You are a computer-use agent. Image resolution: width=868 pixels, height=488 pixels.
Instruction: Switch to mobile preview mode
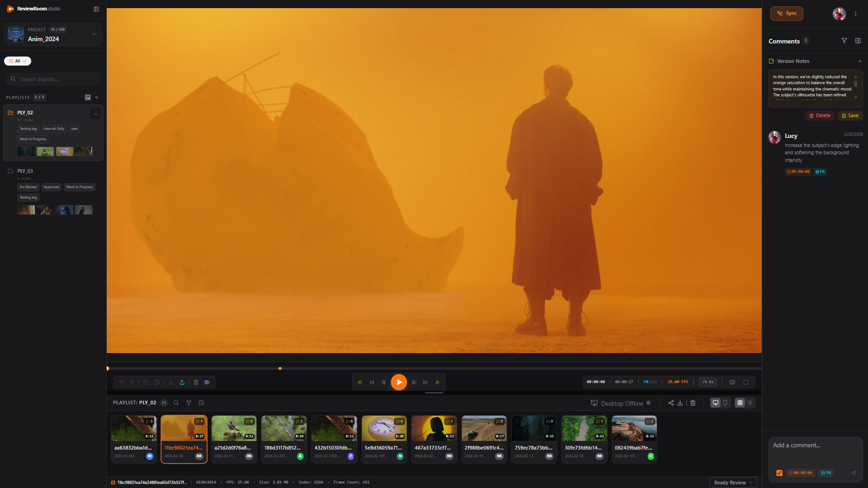tap(725, 403)
